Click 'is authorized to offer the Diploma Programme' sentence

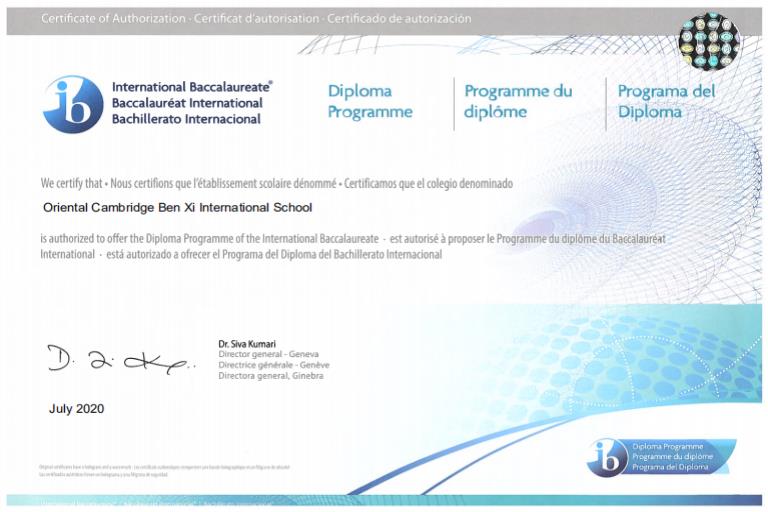[210, 239]
